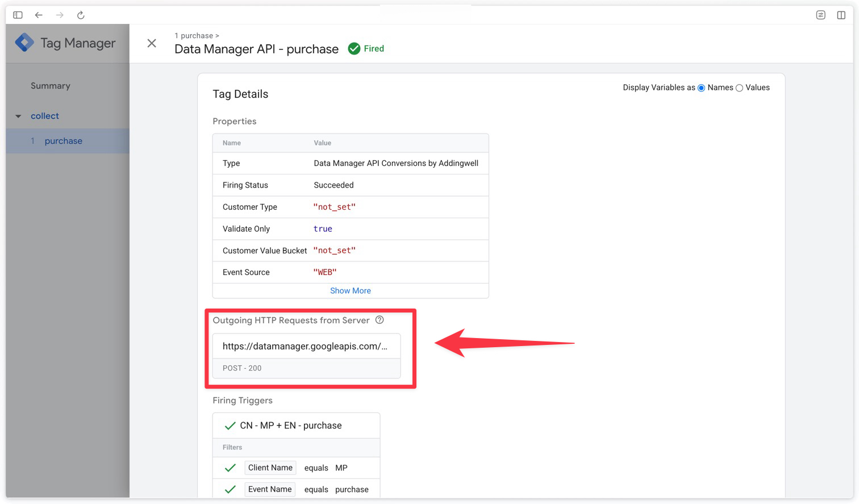
Task: Click the checkmark beside the Event Name filter
Action: tap(230, 489)
